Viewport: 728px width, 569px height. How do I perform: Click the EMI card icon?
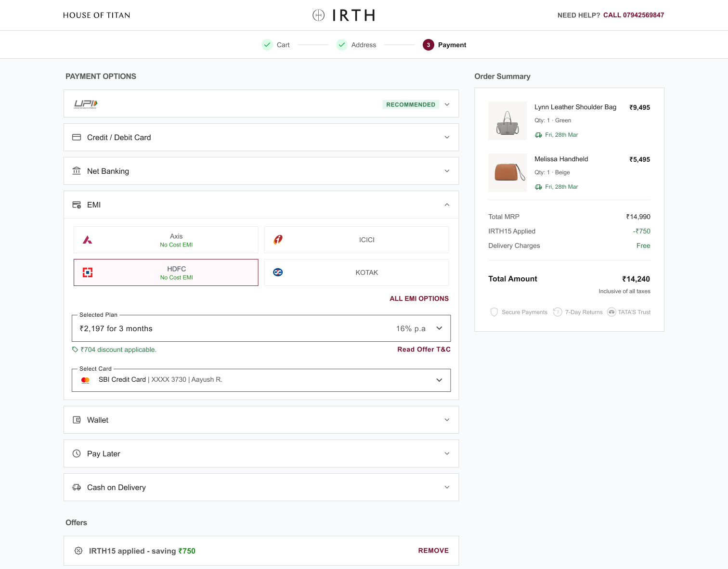[77, 205]
